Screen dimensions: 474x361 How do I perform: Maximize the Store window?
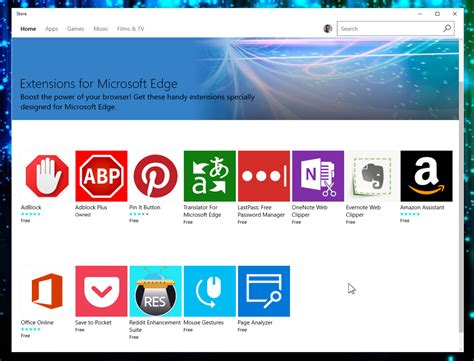click(x=437, y=14)
